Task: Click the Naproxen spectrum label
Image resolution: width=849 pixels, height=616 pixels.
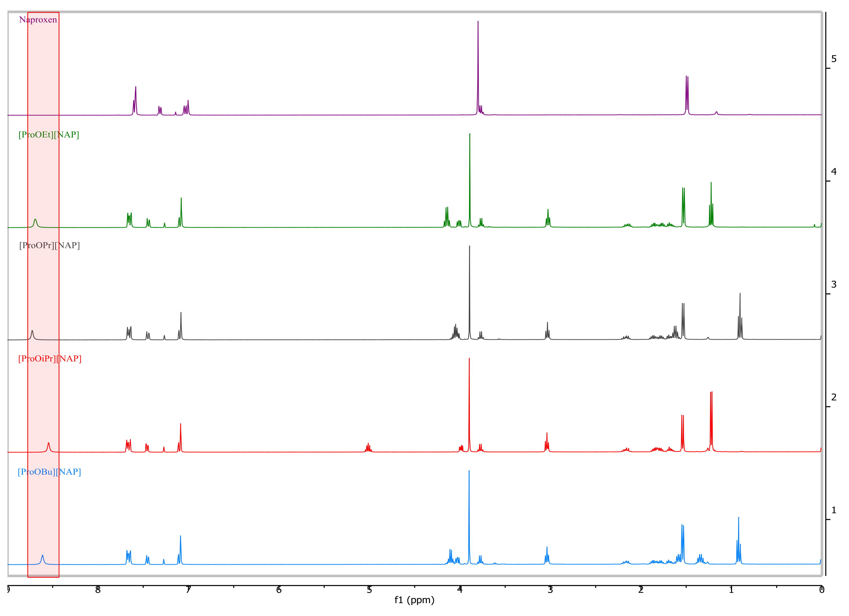Action: [x=38, y=20]
